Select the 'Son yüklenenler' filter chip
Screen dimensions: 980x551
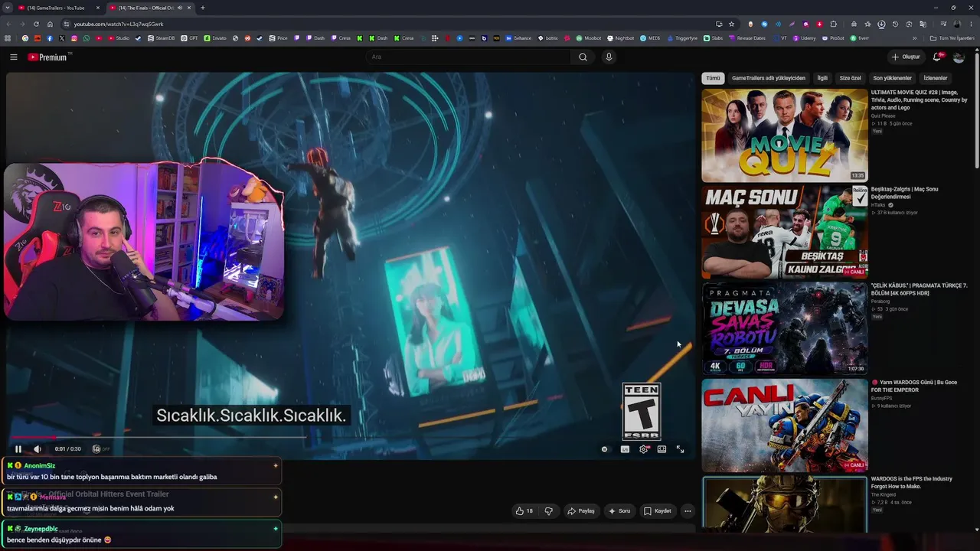tap(892, 78)
